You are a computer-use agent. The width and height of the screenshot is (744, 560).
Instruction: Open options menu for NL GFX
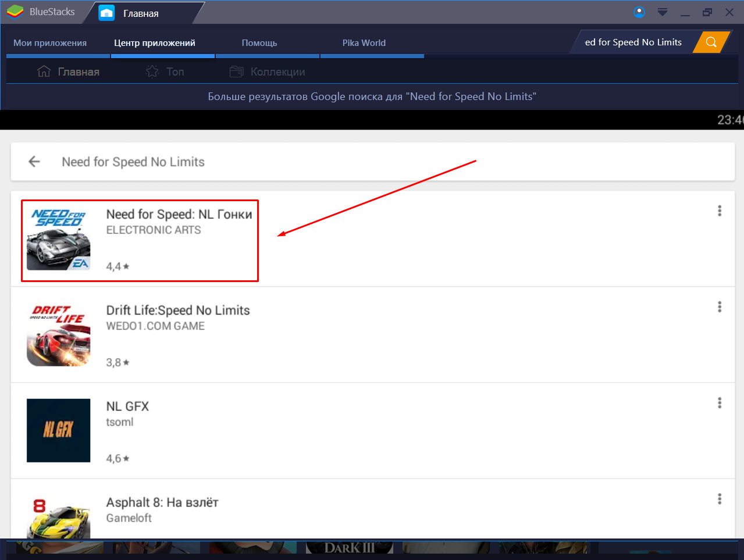point(720,402)
